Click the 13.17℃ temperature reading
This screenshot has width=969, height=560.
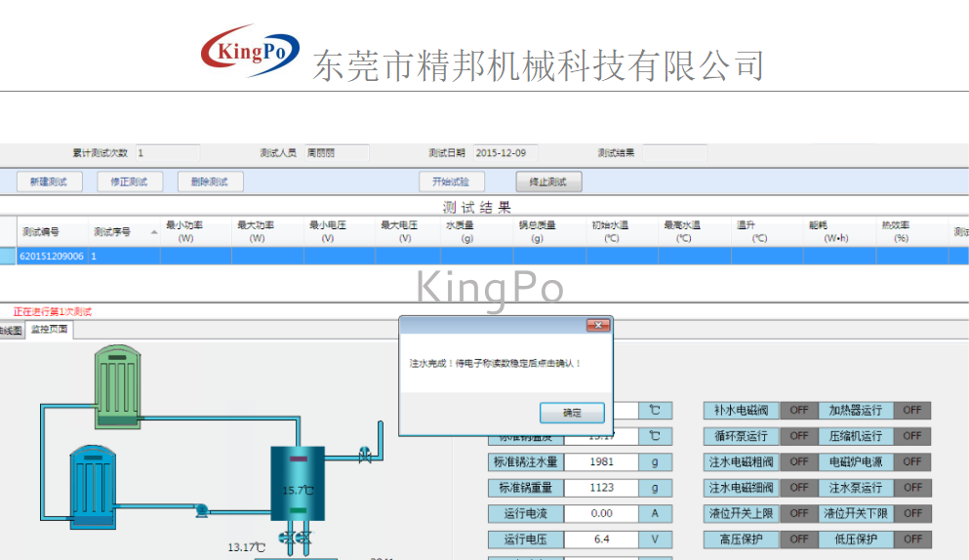[246, 547]
